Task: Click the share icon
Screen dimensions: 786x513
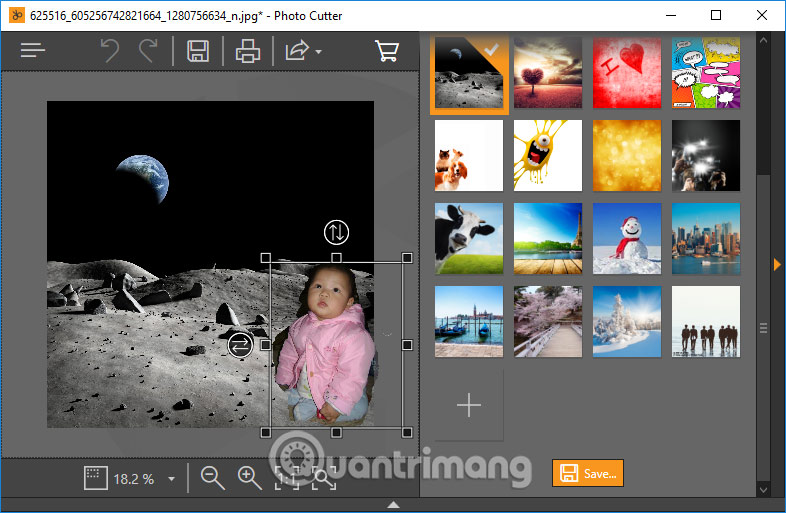Action: pos(297,51)
